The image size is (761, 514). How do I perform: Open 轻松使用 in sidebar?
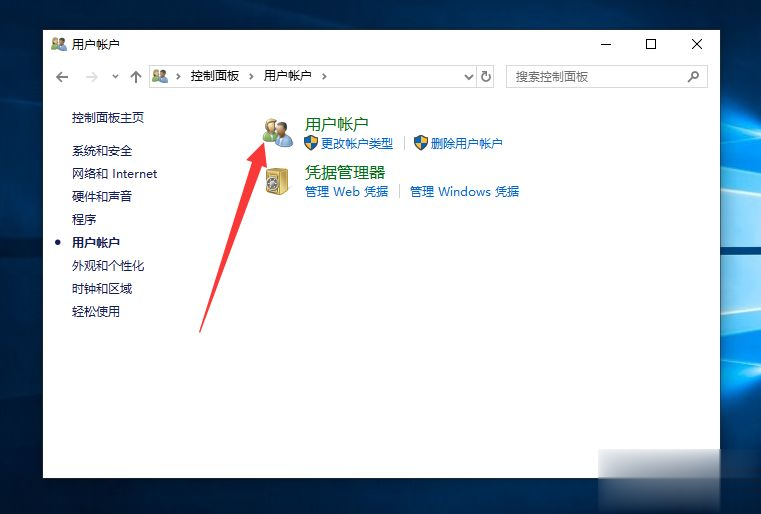(x=96, y=312)
